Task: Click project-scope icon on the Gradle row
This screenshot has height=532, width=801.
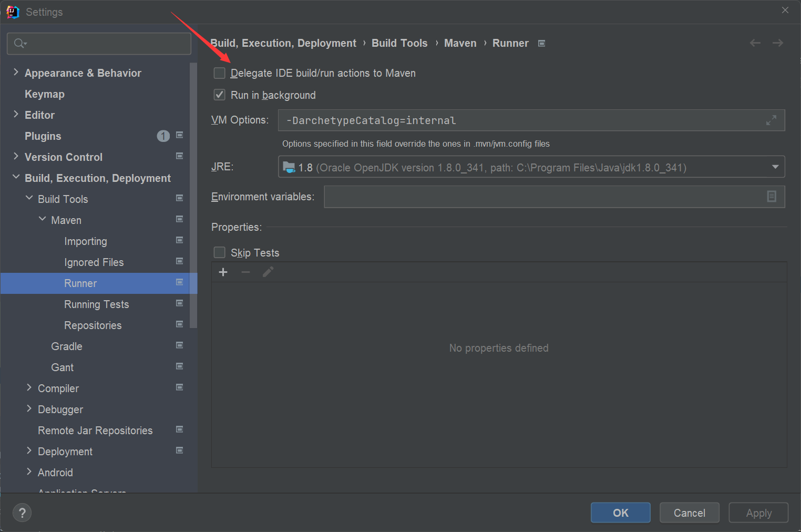Action: click(180, 345)
